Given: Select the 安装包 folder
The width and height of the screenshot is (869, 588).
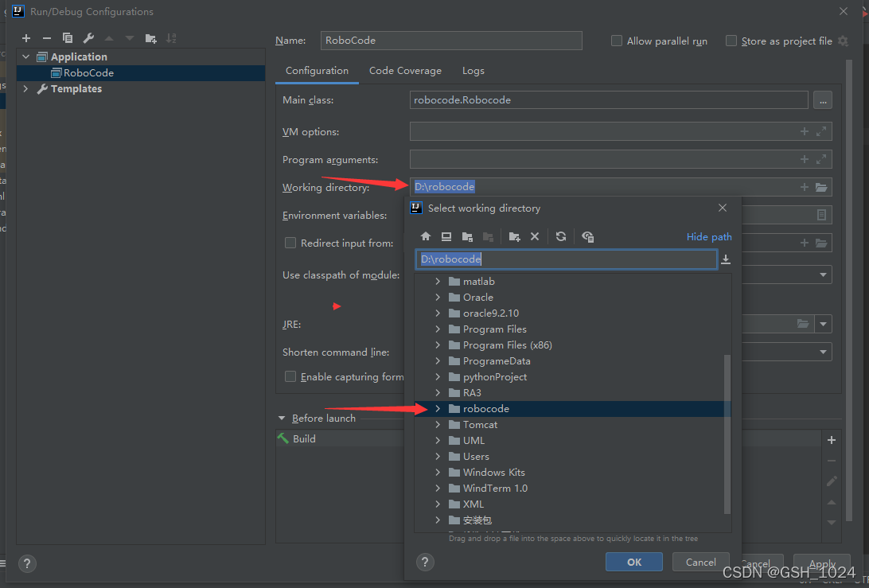Looking at the screenshot, I should pos(477,520).
